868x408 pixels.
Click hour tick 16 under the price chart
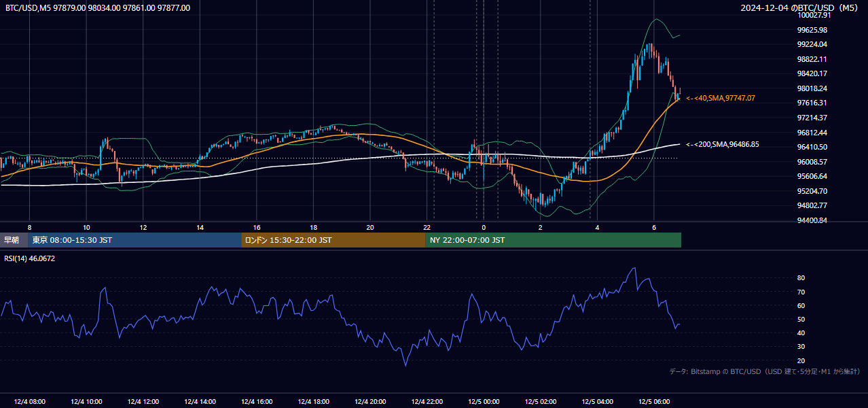pos(257,227)
